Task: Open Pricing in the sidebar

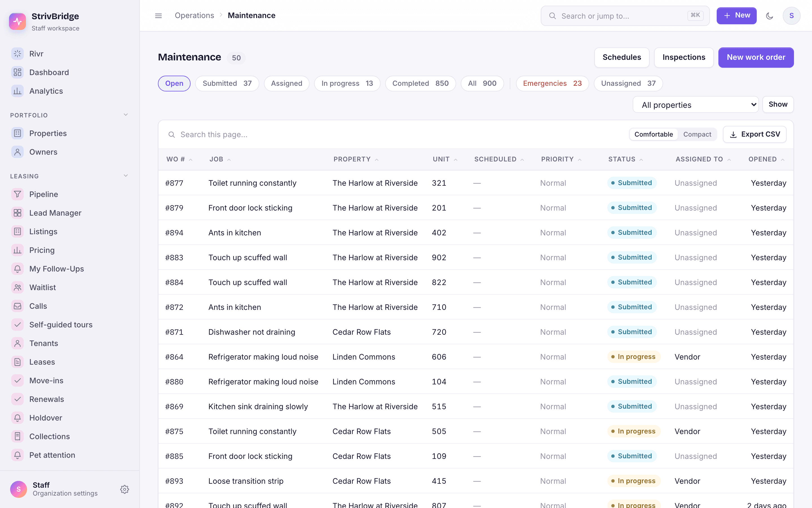Action: point(69,250)
